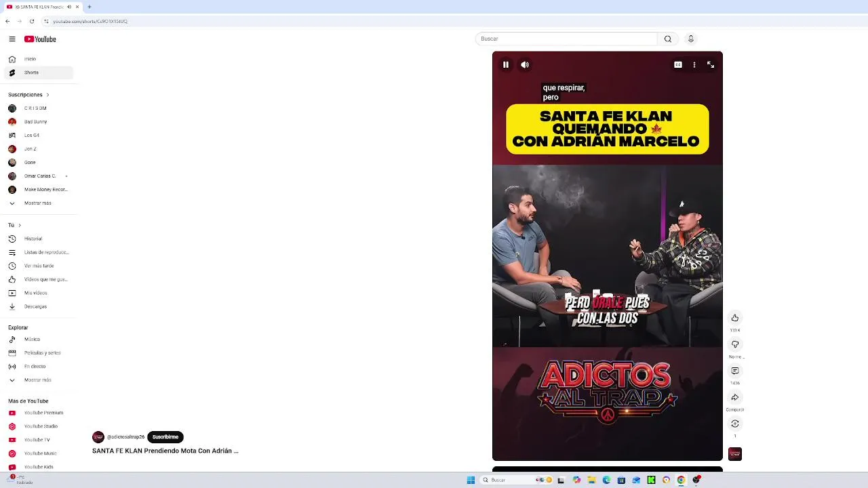Open Inicio in the sidebar

click(39, 59)
